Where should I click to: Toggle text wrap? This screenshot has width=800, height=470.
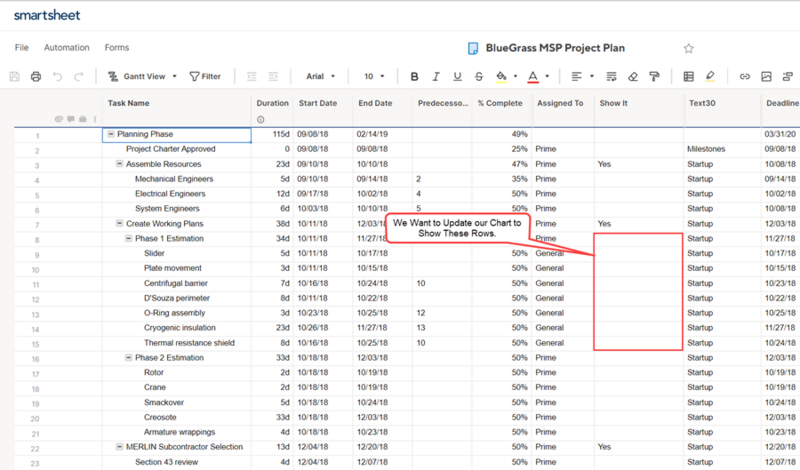tap(611, 77)
